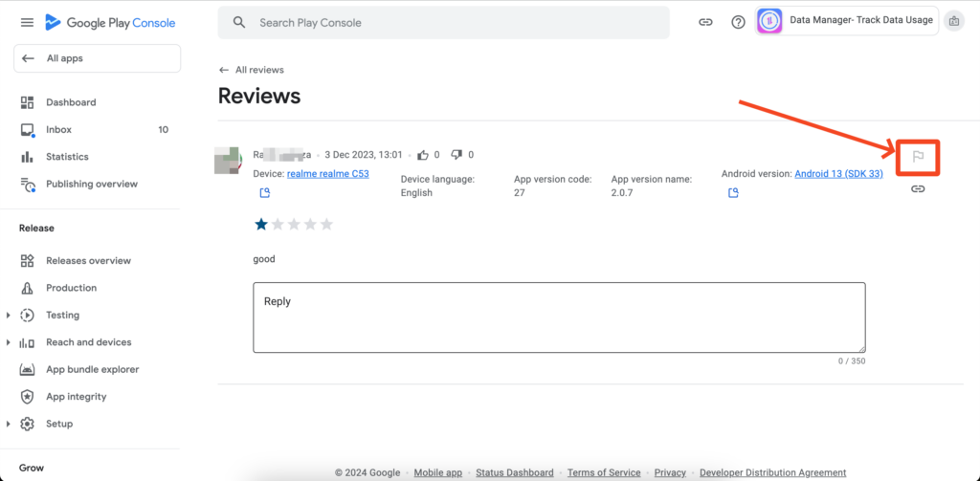Go to Inbox in sidebar
980x481 pixels.
coord(58,129)
